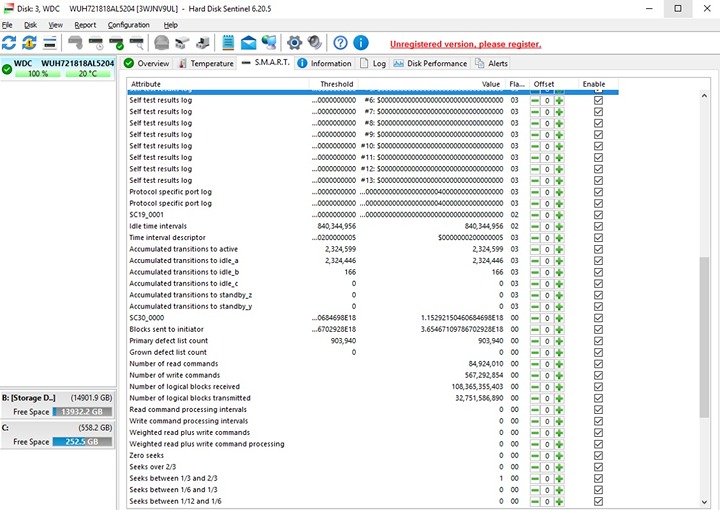Image resolution: width=720 pixels, height=510 pixels.
Task: Open the Disk menu
Action: click(x=30, y=25)
